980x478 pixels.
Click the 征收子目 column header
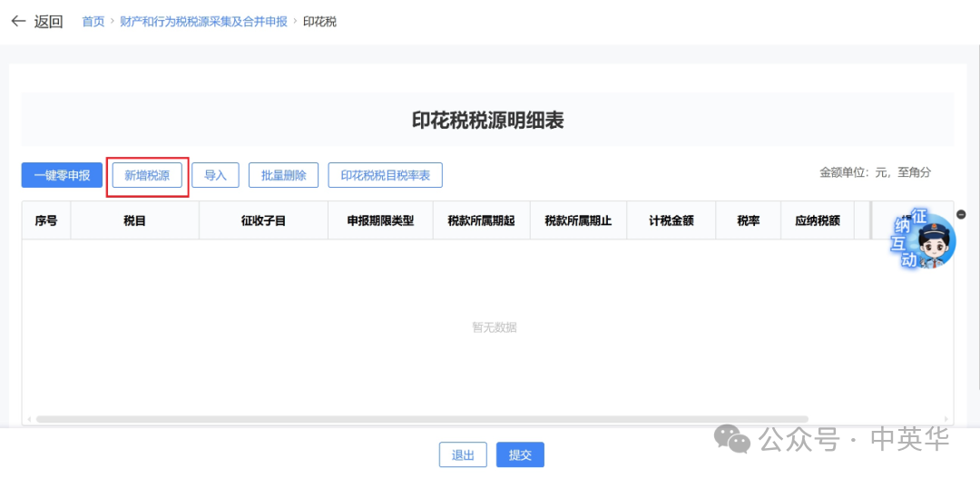(263, 220)
